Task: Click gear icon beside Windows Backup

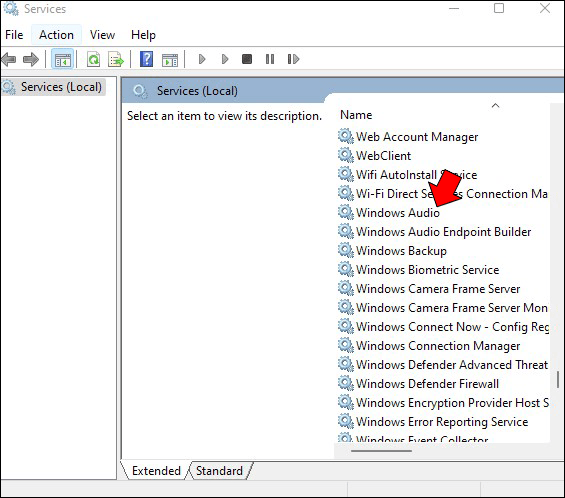Action: tap(346, 250)
